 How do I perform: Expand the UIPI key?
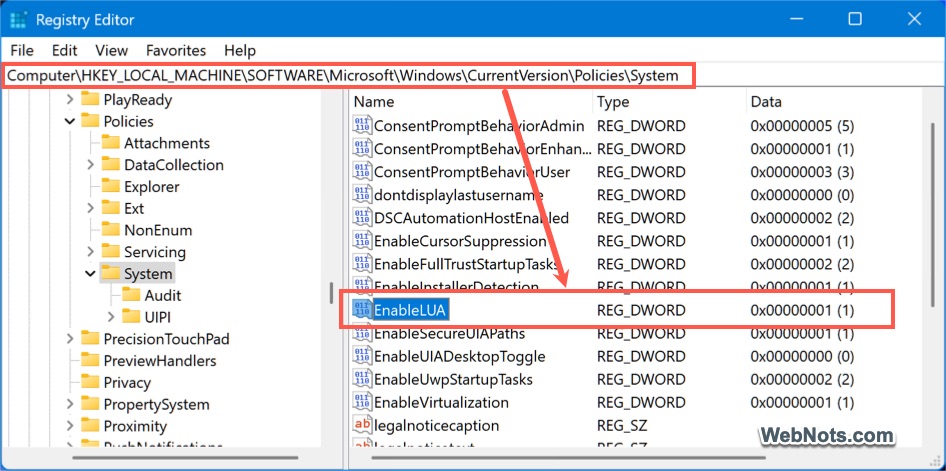pos(111,317)
